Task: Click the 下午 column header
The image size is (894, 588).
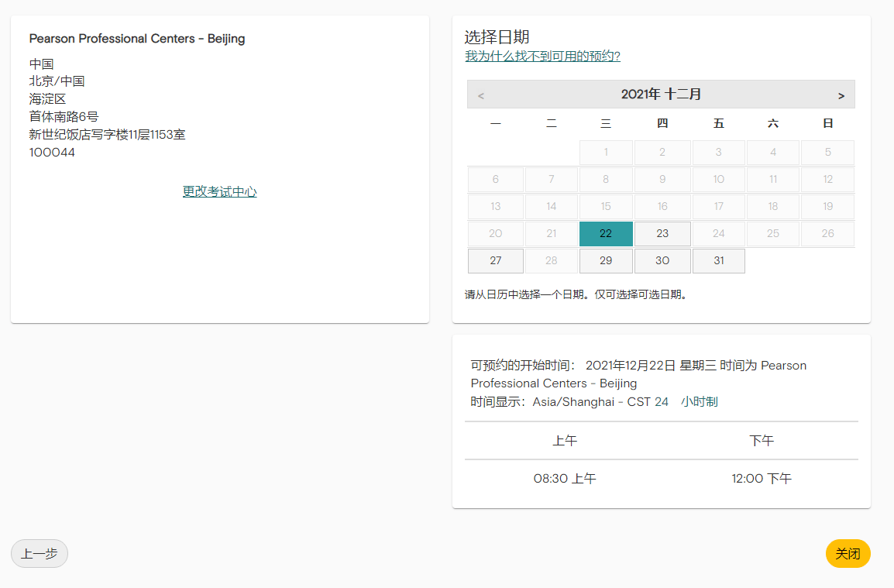Action: pyautogui.click(x=762, y=441)
